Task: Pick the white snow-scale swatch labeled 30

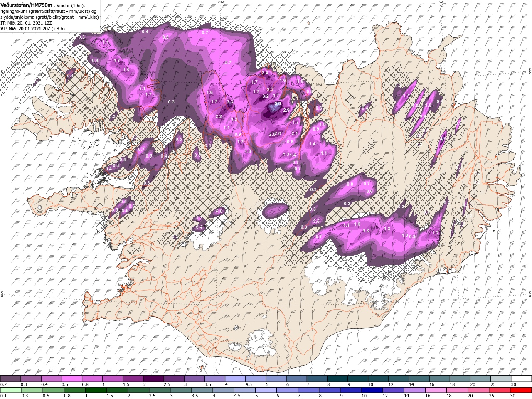Action: pyautogui.click(x=522, y=379)
